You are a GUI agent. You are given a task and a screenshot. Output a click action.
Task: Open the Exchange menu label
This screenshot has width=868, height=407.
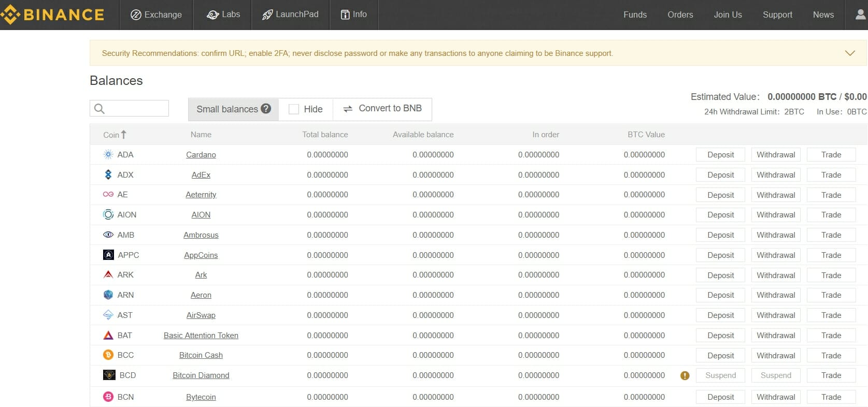(163, 14)
